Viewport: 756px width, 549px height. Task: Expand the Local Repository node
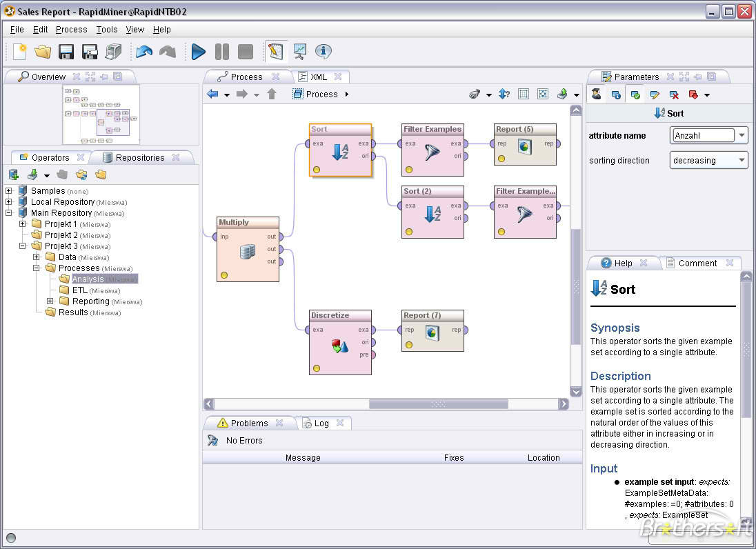pos(9,202)
